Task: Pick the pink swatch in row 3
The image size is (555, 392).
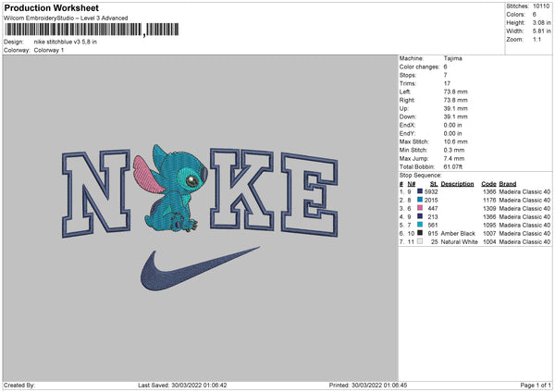Action: click(x=420, y=208)
